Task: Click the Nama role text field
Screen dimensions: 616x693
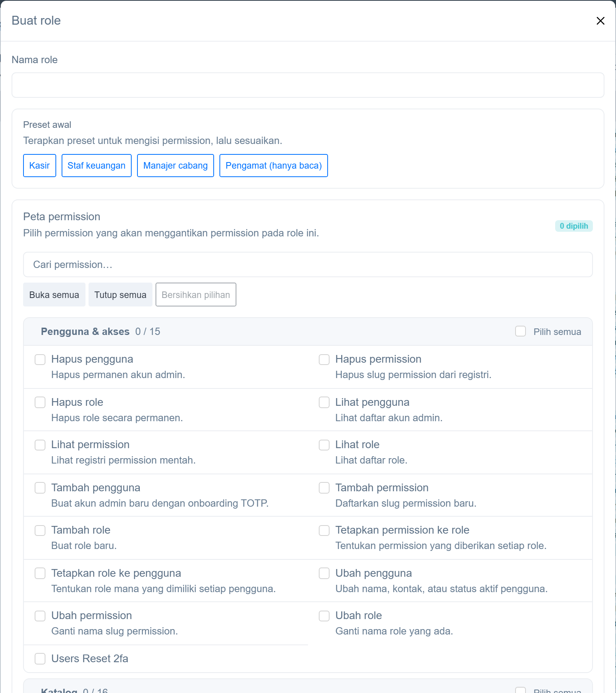Action: [308, 85]
